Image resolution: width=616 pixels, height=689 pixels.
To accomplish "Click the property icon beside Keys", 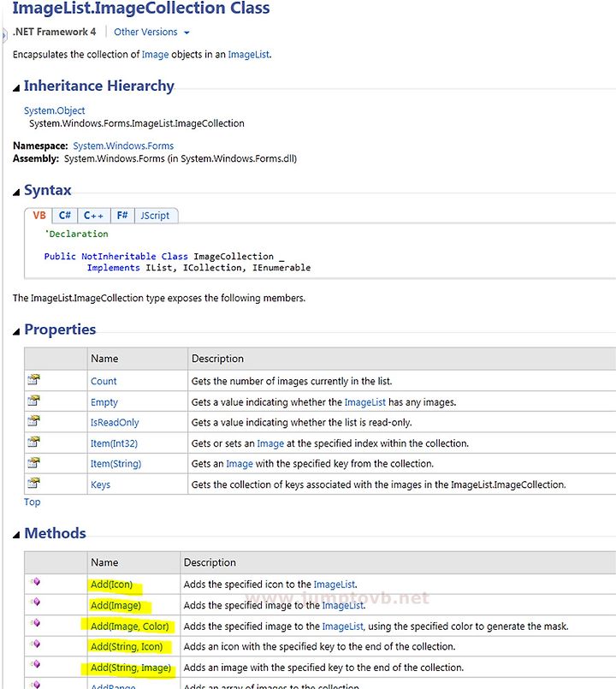I will (x=34, y=483).
